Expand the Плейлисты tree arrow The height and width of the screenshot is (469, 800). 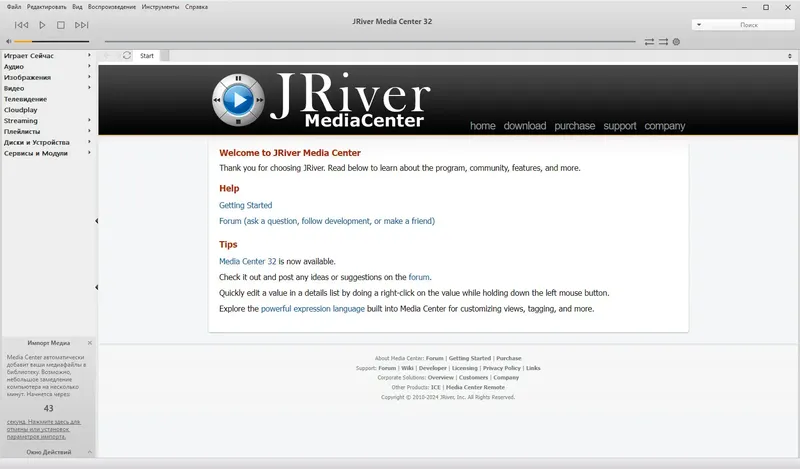89,131
